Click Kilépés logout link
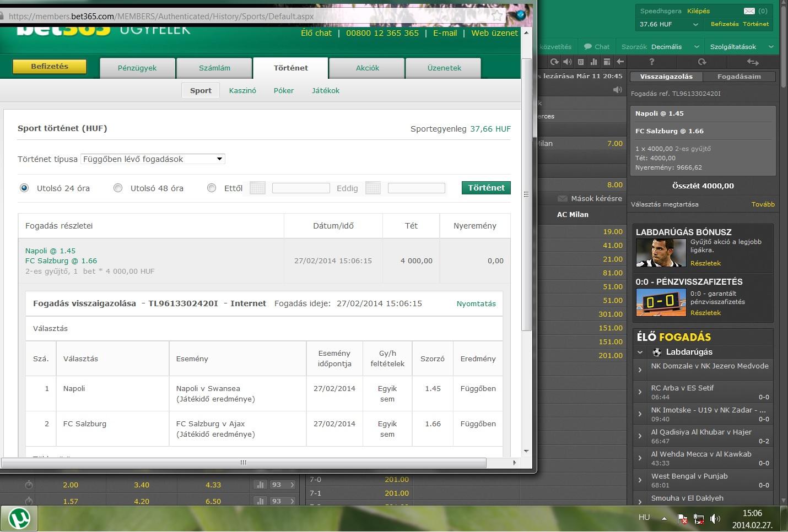The height and width of the screenshot is (532, 788). (x=698, y=11)
